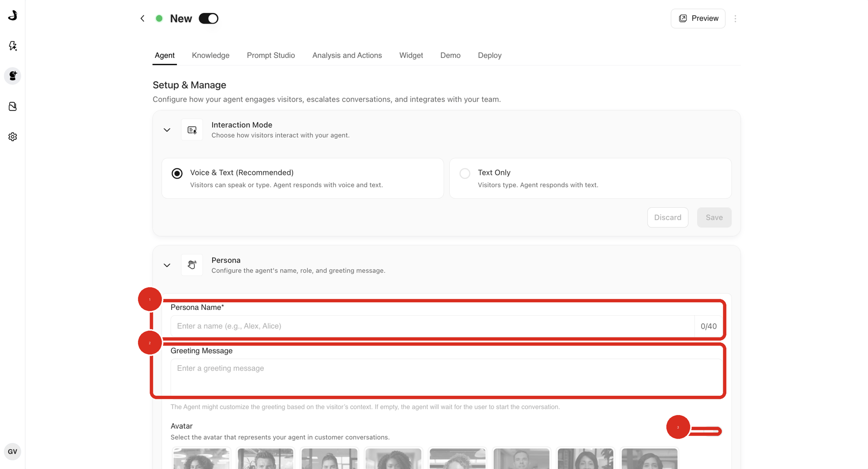Focus the Persona Name input field
This screenshot has height=469, width=868.
click(433, 326)
